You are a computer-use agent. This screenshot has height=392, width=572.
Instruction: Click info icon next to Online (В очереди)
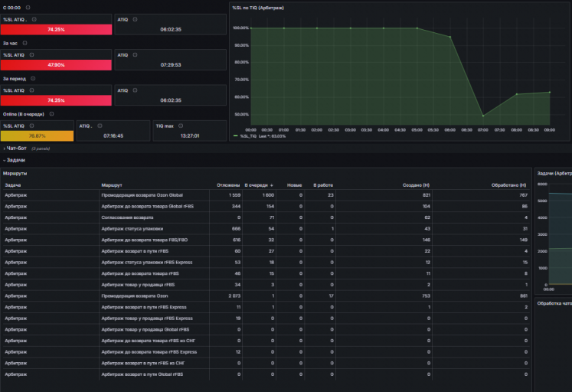tap(51, 114)
